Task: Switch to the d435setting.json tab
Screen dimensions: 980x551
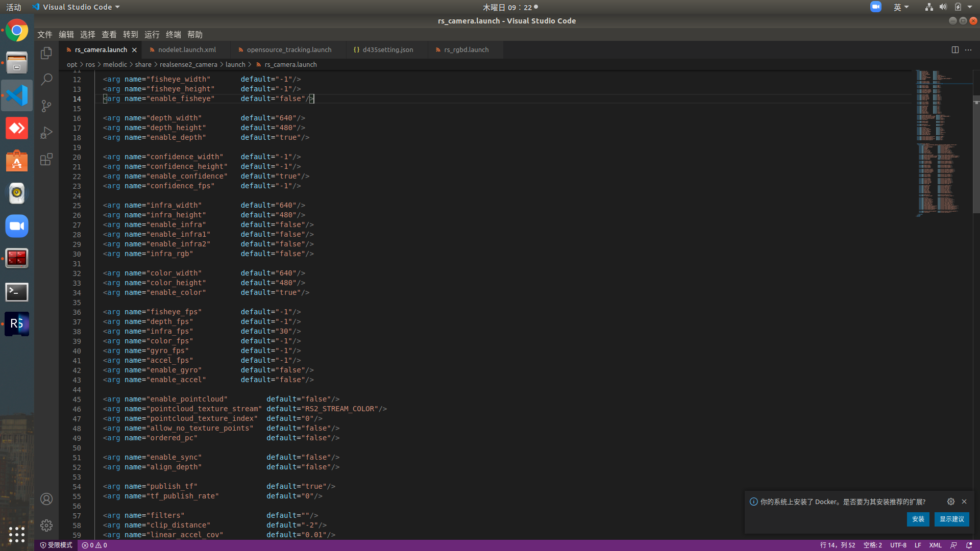Action: click(387, 49)
